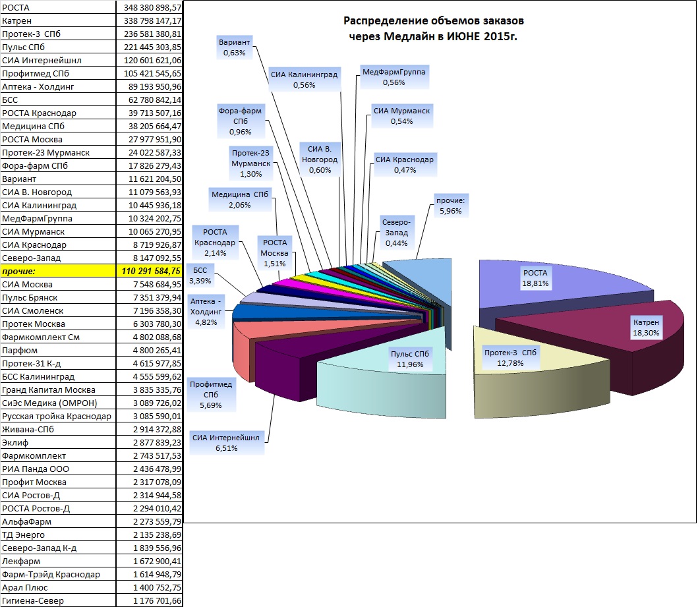Select the "Катрен 18,30%" chart label

[x=646, y=327]
